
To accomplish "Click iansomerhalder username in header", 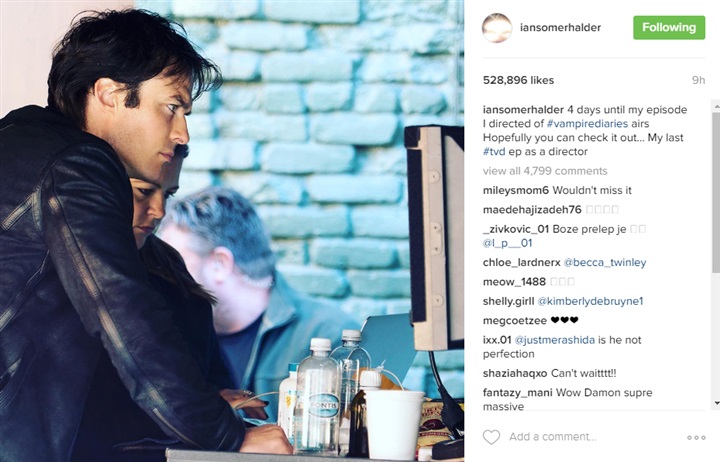I will click(560, 28).
